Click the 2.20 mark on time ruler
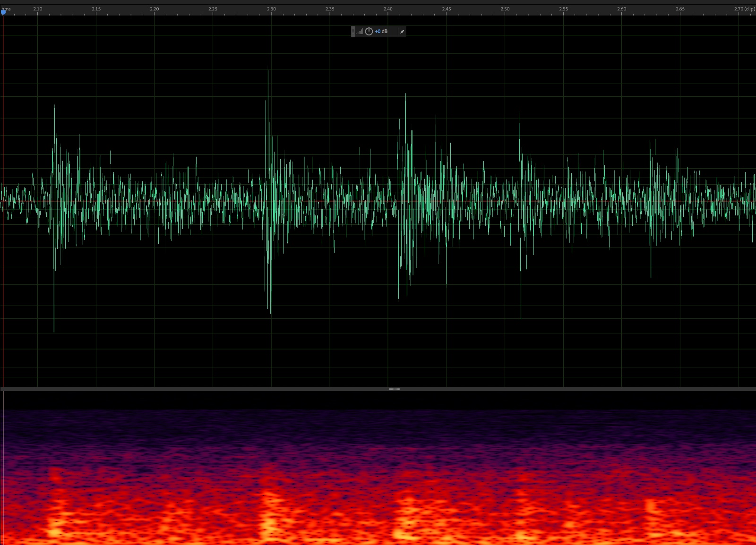This screenshot has width=756, height=545. tap(155, 9)
